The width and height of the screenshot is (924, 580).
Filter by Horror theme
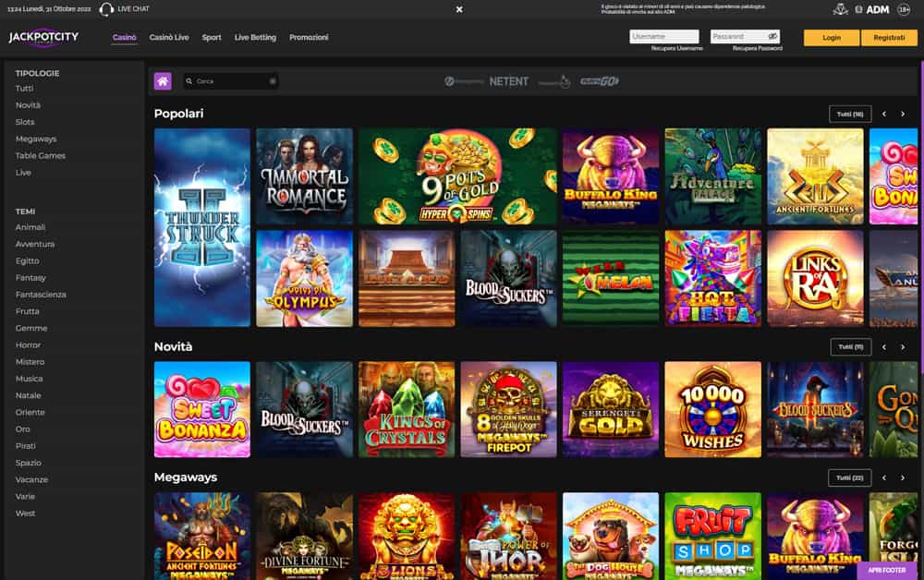28,345
